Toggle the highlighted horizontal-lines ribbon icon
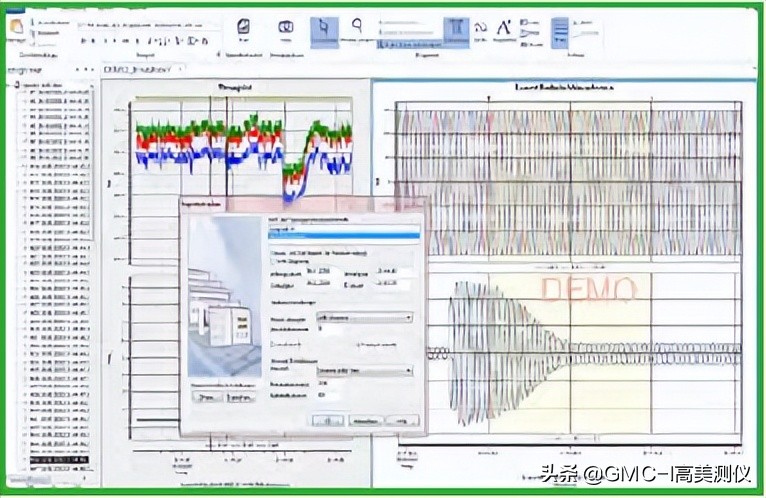The image size is (766, 498). 560,32
